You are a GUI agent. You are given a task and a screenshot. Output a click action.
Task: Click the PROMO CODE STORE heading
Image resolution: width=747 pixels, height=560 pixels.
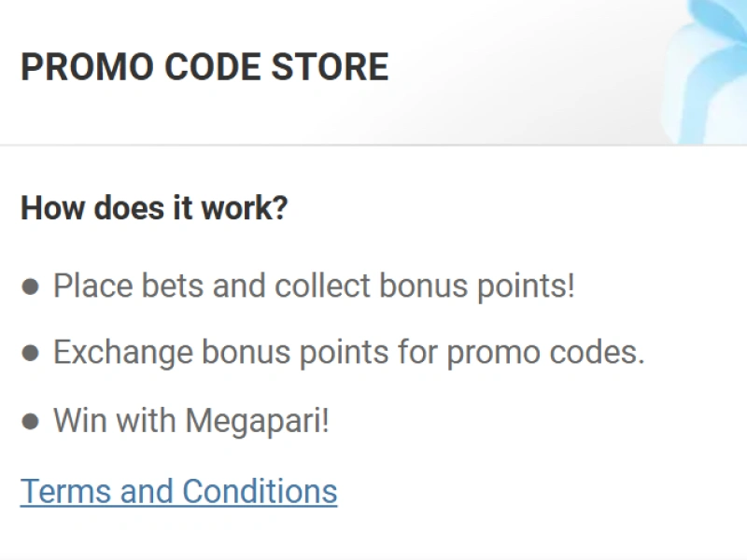tap(204, 66)
